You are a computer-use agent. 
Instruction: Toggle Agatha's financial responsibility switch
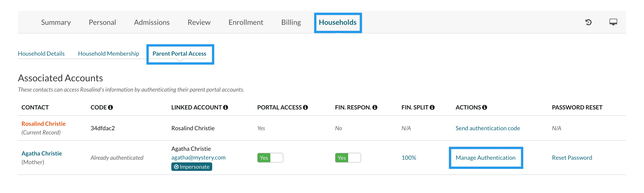click(348, 158)
